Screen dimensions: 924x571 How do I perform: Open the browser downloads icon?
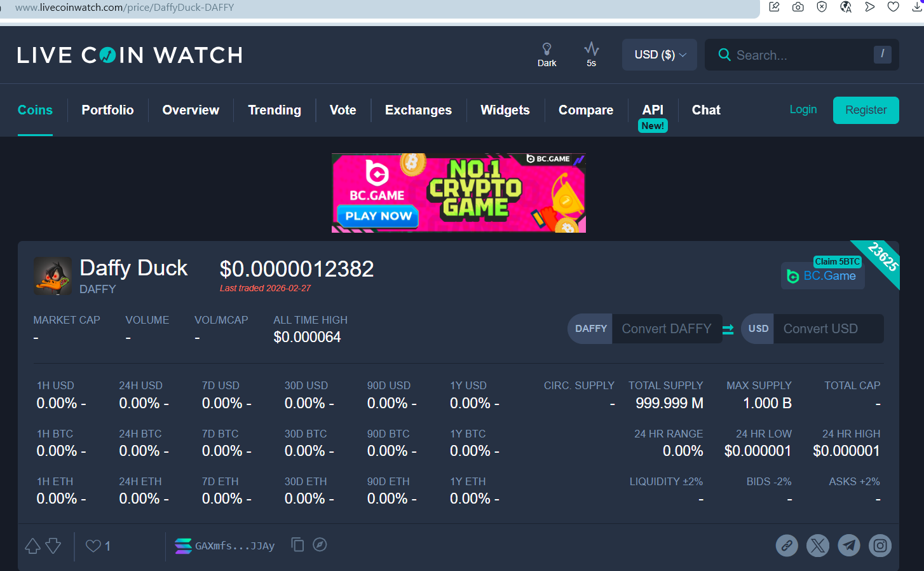[917, 7]
